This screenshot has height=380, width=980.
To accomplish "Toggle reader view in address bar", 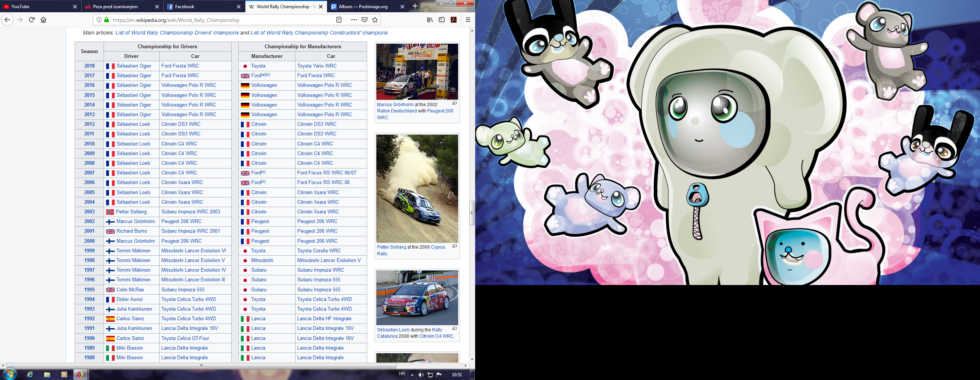I will [x=339, y=20].
